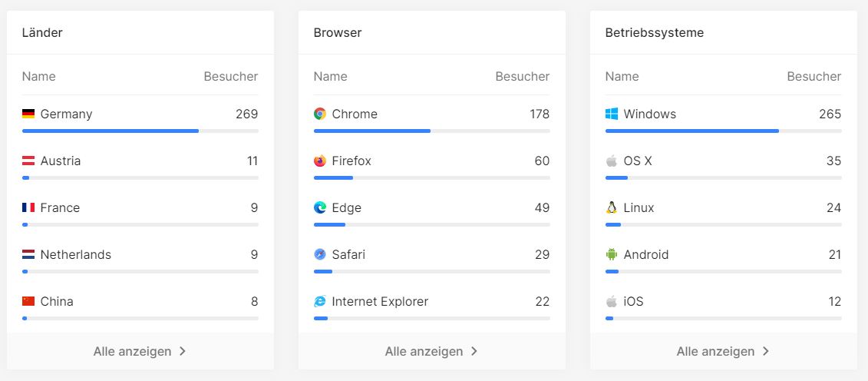Select the Netherlands row label
Screen dimensions: 868x381
click(76, 255)
